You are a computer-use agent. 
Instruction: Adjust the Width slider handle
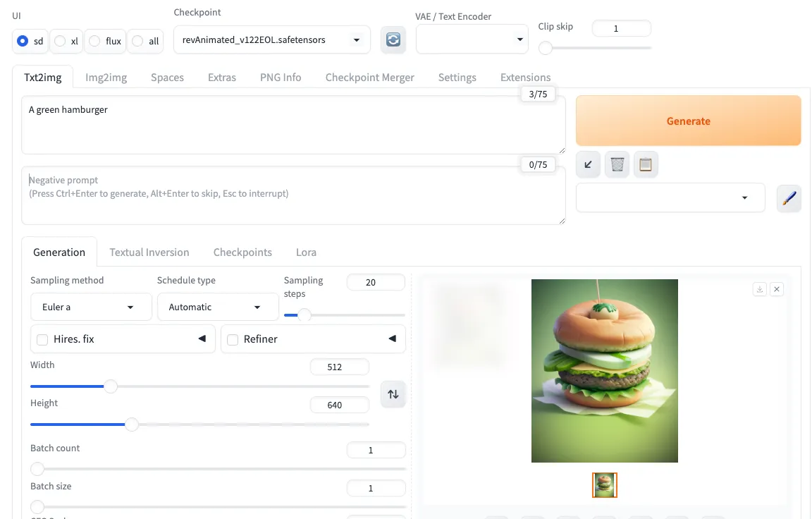click(110, 386)
